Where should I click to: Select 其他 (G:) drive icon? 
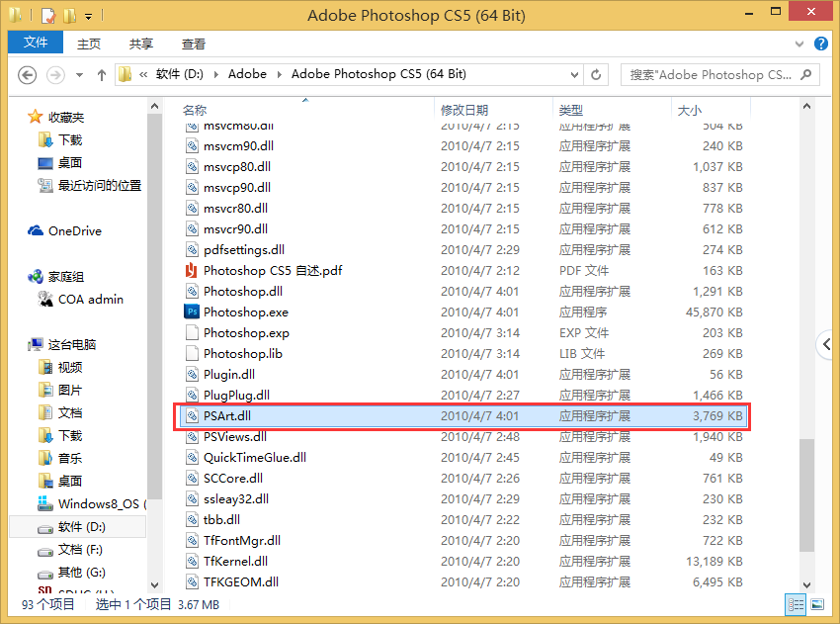pyautogui.click(x=45, y=574)
